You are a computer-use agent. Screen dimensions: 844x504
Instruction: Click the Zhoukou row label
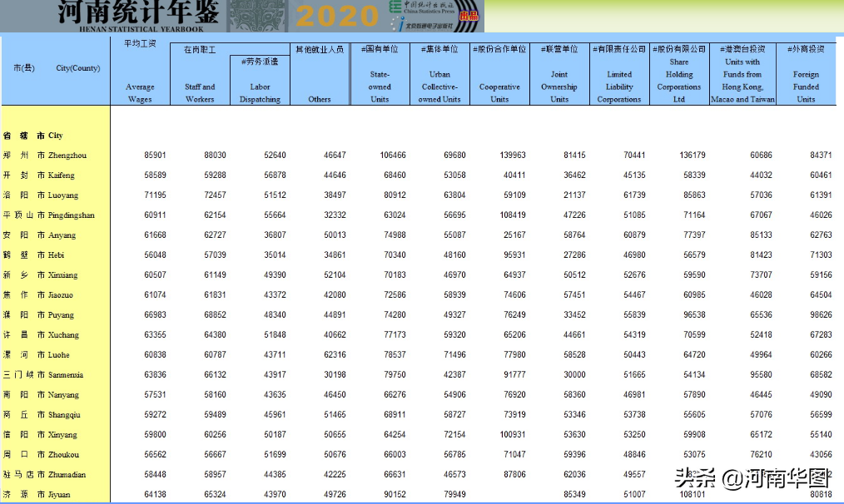click(41, 454)
